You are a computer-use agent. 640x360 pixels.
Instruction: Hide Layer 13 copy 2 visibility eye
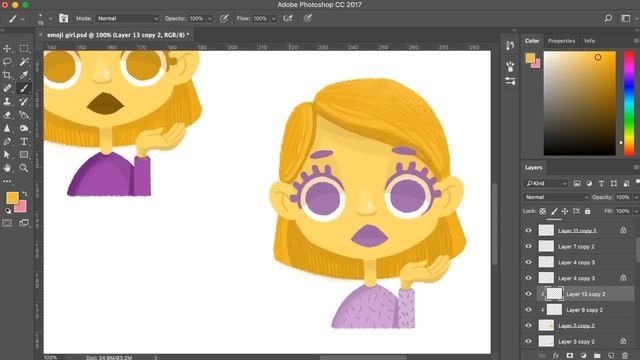click(529, 294)
